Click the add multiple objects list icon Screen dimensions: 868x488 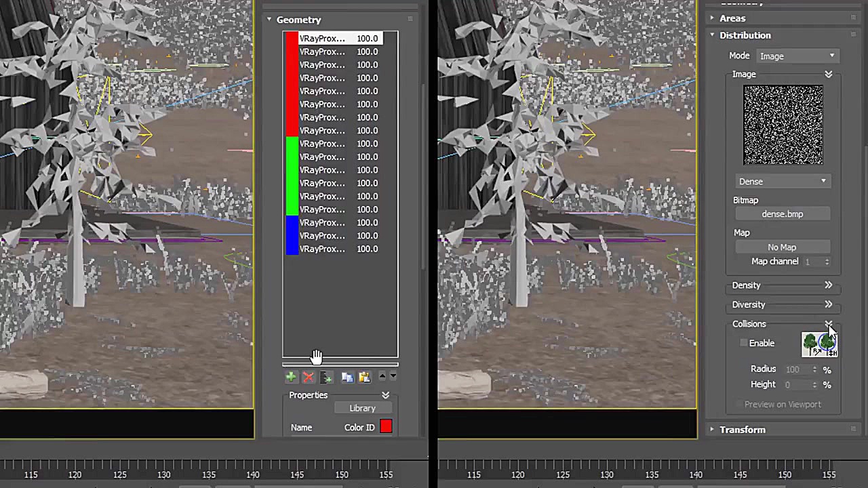point(325,377)
